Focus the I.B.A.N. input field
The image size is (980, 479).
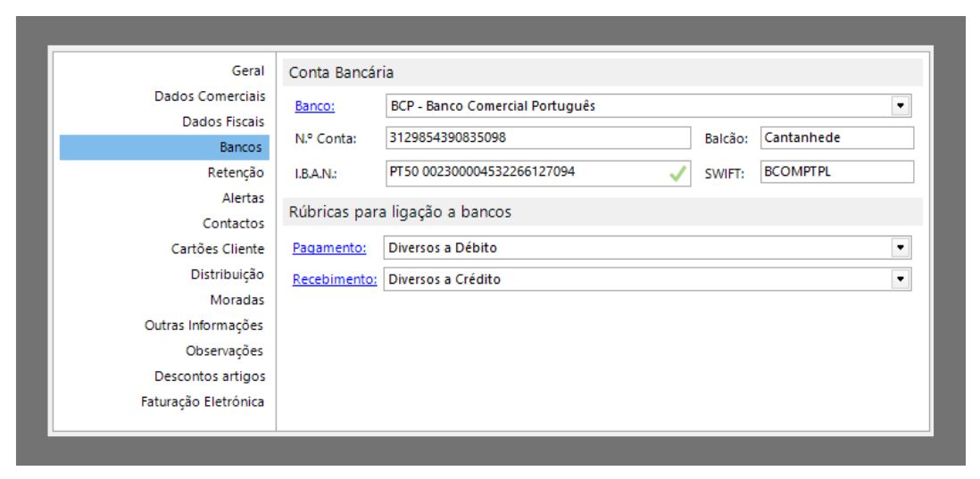coord(527,172)
